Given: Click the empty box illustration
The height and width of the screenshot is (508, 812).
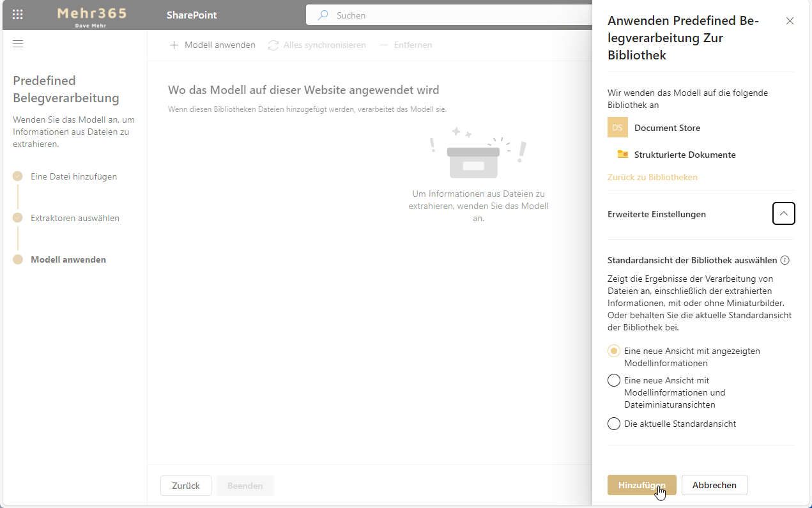Looking at the screenshot, I should pos(473,162).
